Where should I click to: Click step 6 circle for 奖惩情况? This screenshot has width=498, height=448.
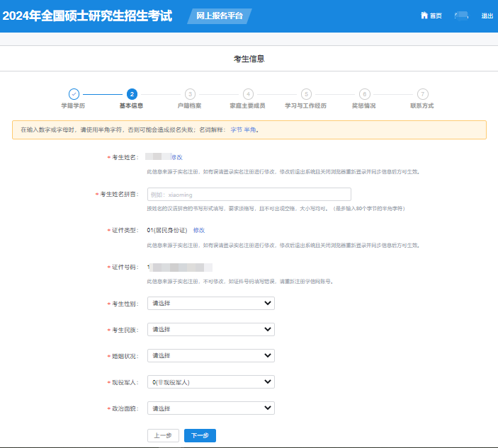[x=364, y=93]
